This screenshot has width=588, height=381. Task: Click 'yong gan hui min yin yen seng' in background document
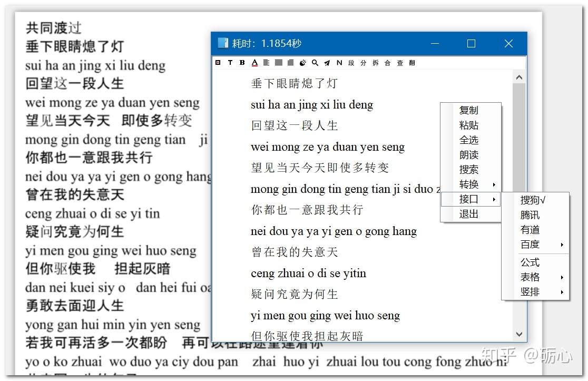tap(113, 325)
